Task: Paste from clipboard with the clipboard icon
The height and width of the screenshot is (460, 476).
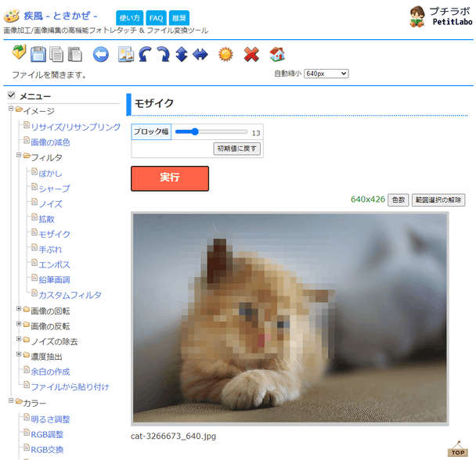Action: tap(75, 54)
